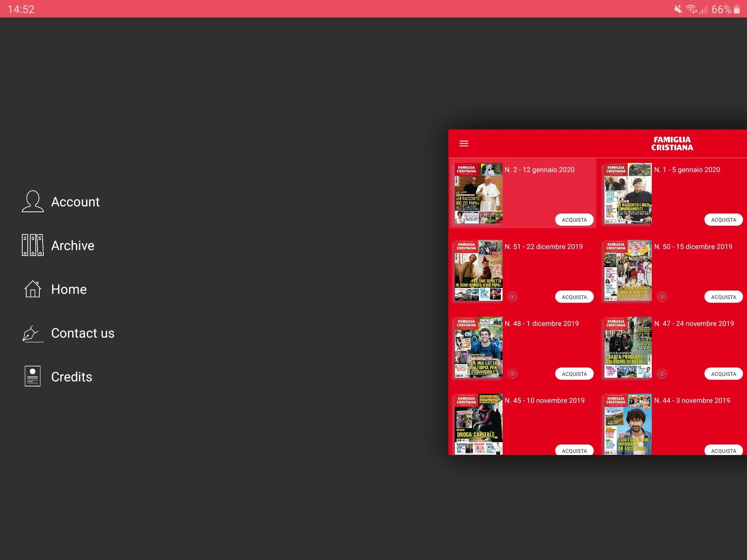The height and width of the screenshot is (560, 747).
Task: Select title 'N. 47 - 24 novembre 2019'
Action: [694, 323]
